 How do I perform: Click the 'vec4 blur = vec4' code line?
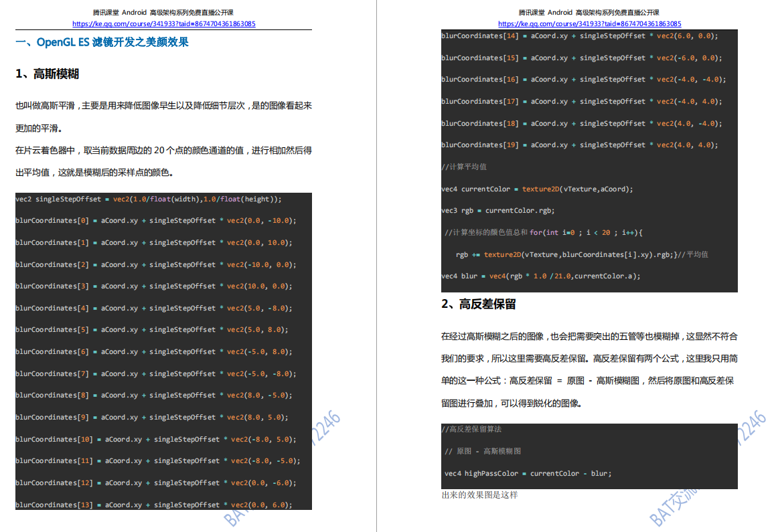541,276
